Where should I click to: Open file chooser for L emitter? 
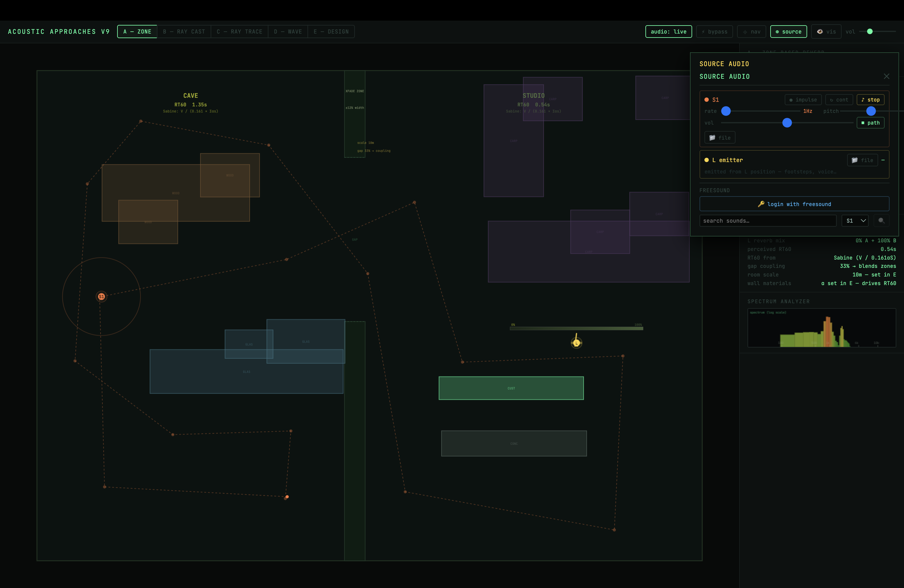click(x=862, y=160)
